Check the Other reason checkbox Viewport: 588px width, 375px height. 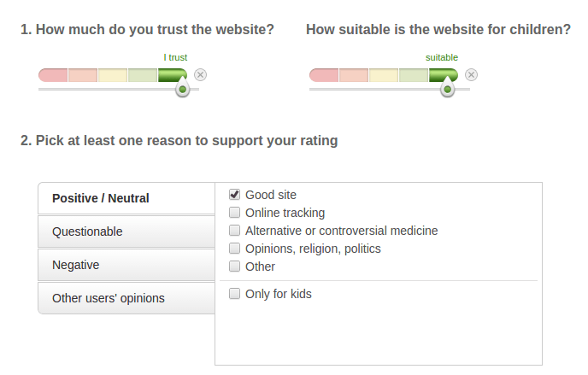click(x=235, y=267)
